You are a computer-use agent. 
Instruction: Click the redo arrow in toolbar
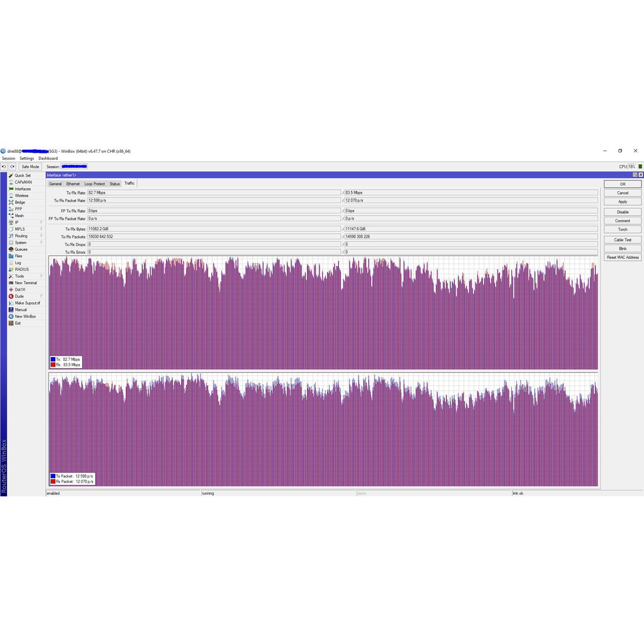[x=12, y=167]
